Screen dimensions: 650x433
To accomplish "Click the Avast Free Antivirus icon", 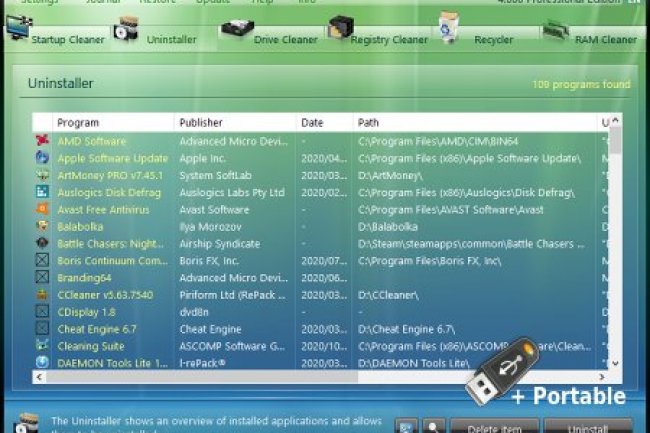I will (x=42, y=209).
